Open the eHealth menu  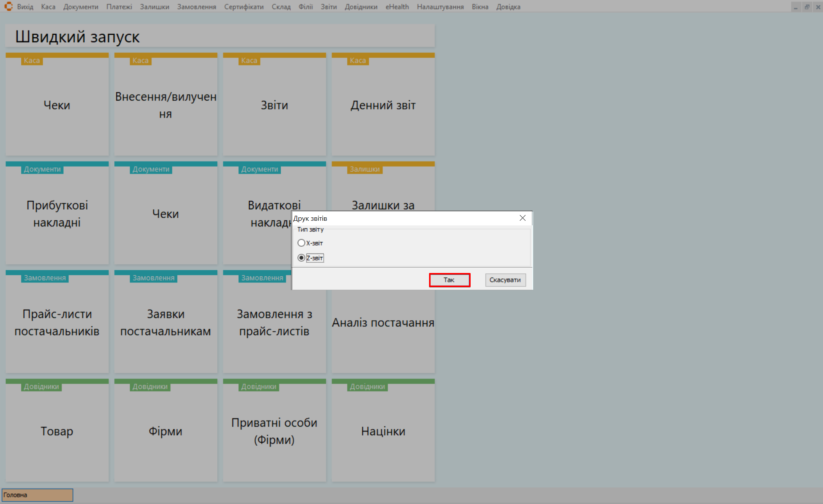(x=397, y=7)
